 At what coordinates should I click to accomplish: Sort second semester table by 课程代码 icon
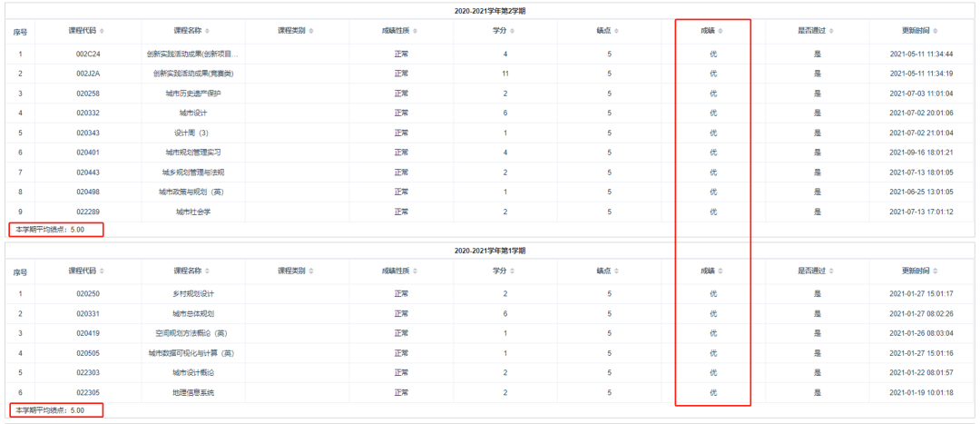[x=103, y=31]
